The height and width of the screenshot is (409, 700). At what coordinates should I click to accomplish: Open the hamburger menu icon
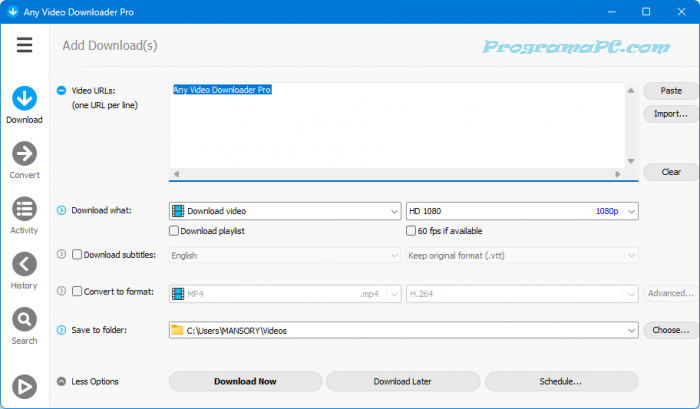click(x=24, y=45)
